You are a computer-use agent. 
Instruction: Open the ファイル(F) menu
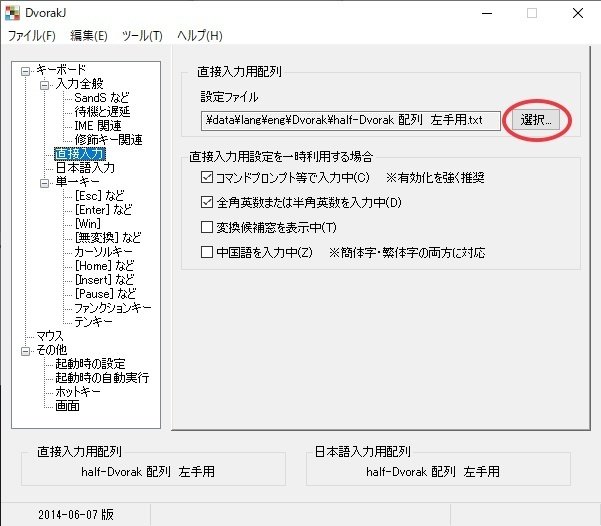tap(32, 36)
